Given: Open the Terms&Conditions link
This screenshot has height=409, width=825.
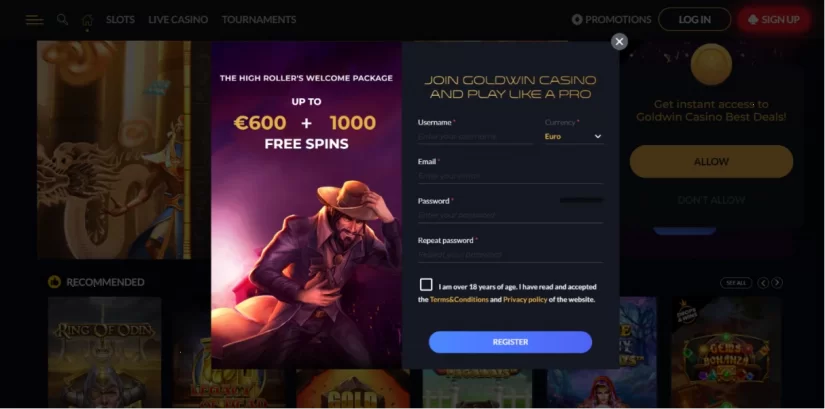Looking at the screenshot, I should pyautogui.click(x=459, y=300).
